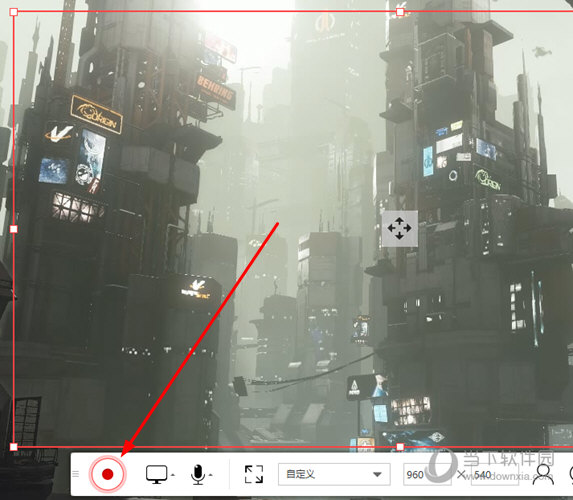Click the move-region crosshair arrows icon

(x=399, y=228)
